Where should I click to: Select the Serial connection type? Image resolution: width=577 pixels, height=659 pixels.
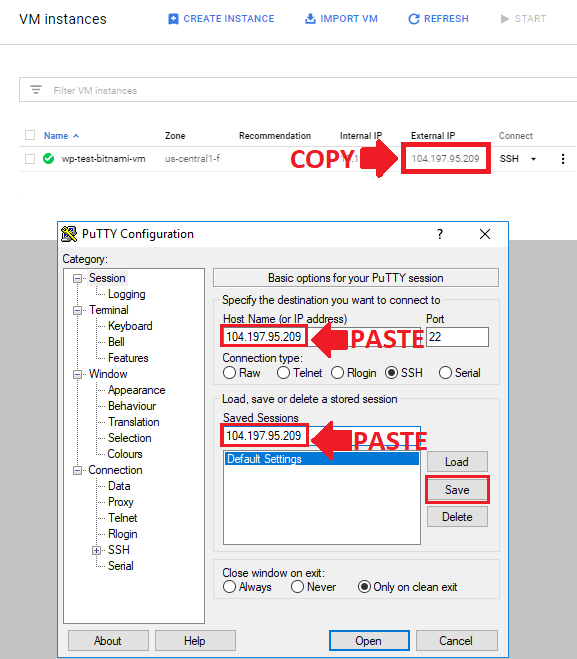pos(445,373)
